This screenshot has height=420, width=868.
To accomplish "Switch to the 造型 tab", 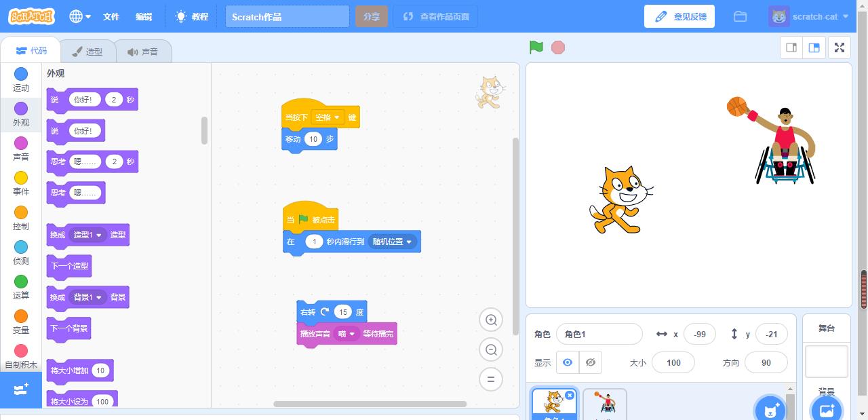I will click(87, 52).
